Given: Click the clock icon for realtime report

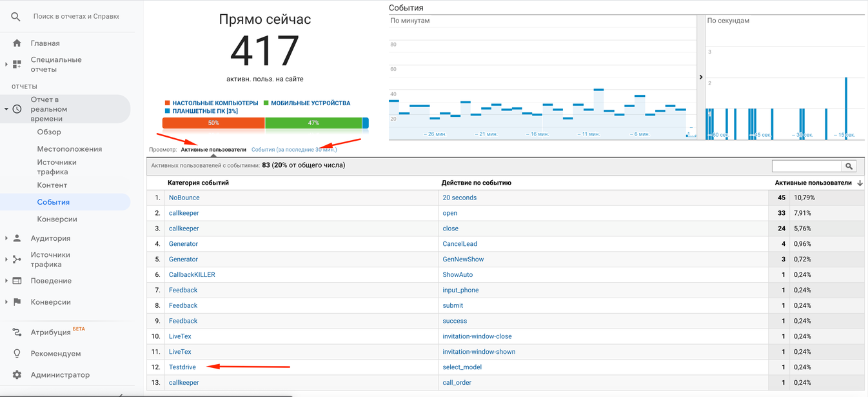Looking at the screenshot, I should point(17,109).
